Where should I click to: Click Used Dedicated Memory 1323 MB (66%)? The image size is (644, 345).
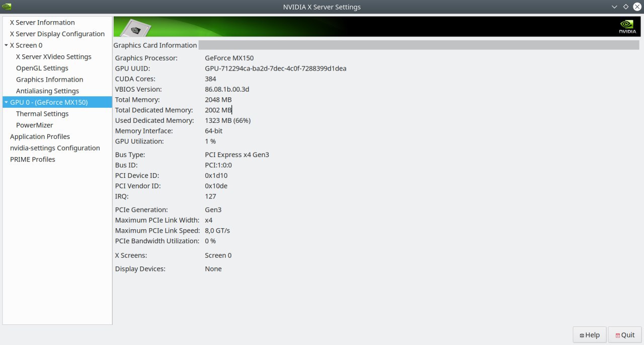pos(227,120)
